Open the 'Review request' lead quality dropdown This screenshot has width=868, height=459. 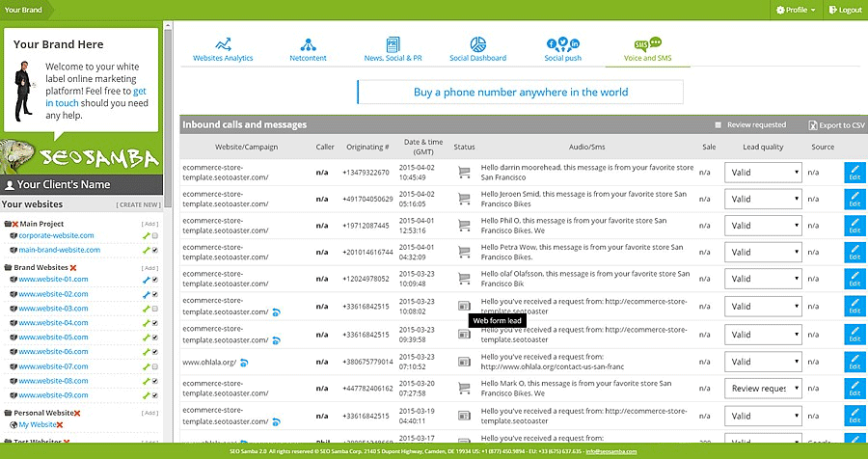[x=763, y=388]
